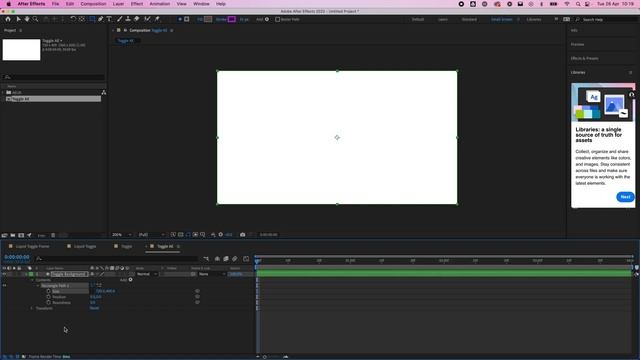Select the Brush tool
The height and width of the screenshot is (360, 640).
[120, 19]
